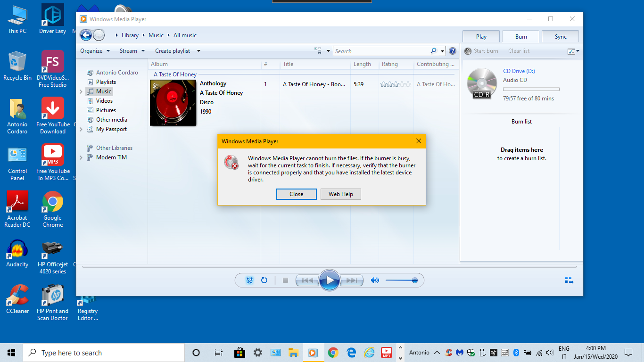Viewport: 644px width, 362px height.
Task: Open the Organize dropdown menu
Action: (x=95, y=51)
